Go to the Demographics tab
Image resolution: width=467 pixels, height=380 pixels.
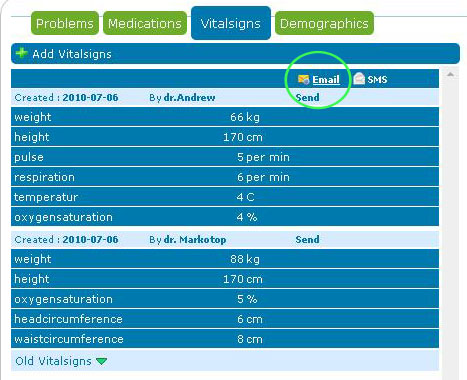(324, 23)
